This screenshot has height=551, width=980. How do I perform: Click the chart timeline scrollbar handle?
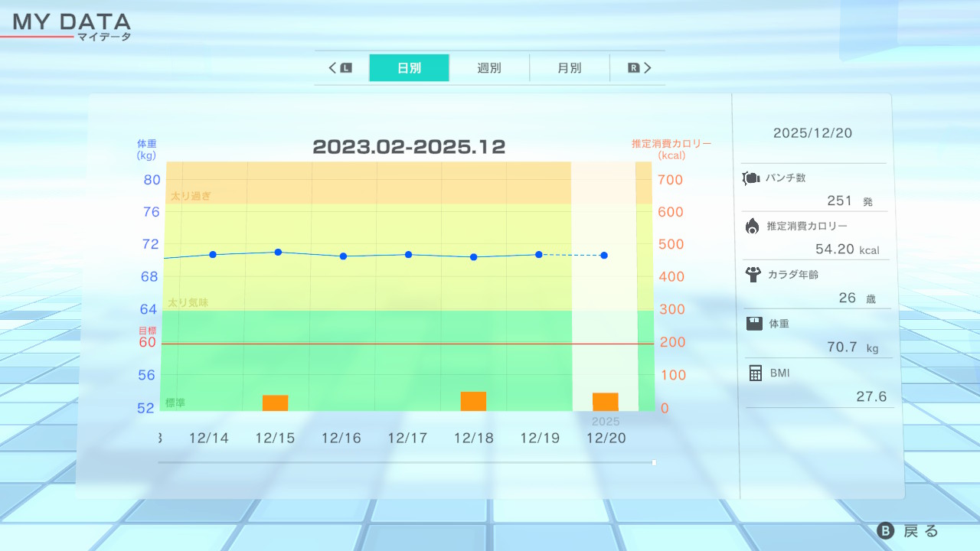654,462
